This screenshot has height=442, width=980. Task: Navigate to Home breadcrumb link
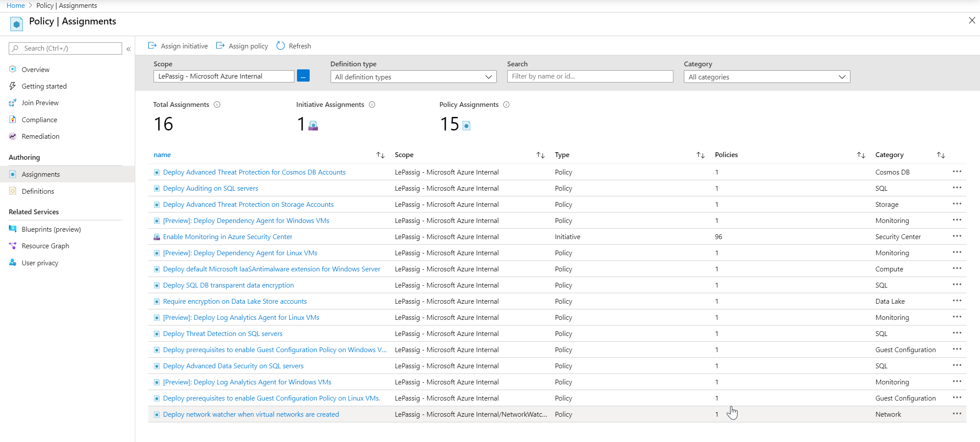coord(16,5)
